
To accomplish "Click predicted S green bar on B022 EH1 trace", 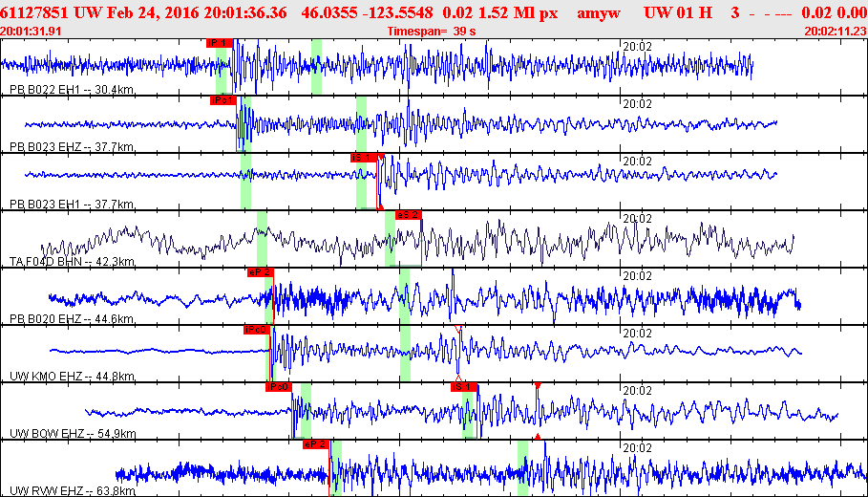I will (317, 67).
